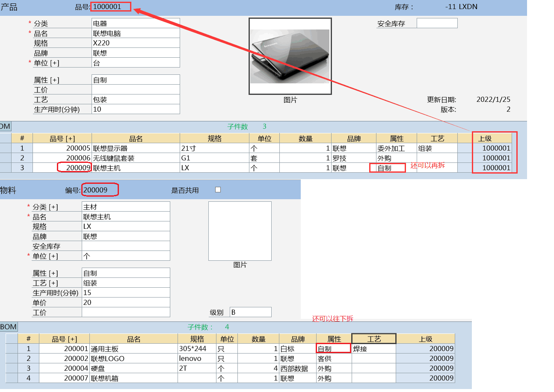Click the empty 图片 box in 物料 section

[x=240, y=231]
